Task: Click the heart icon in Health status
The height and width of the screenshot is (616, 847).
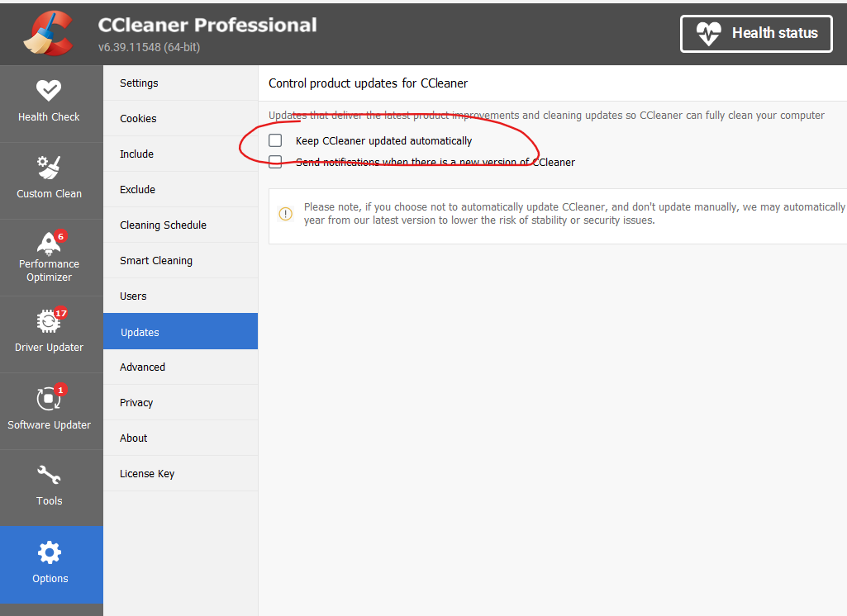Action: coord(708,34)
